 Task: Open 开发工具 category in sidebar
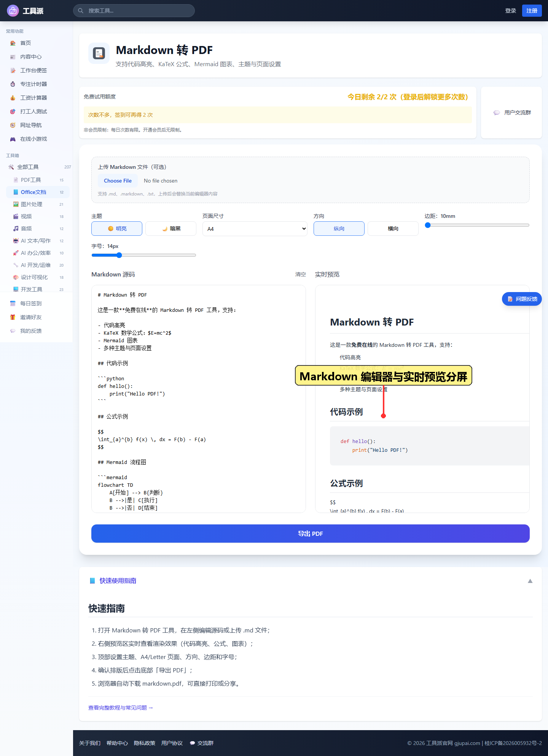pos(38,289)
